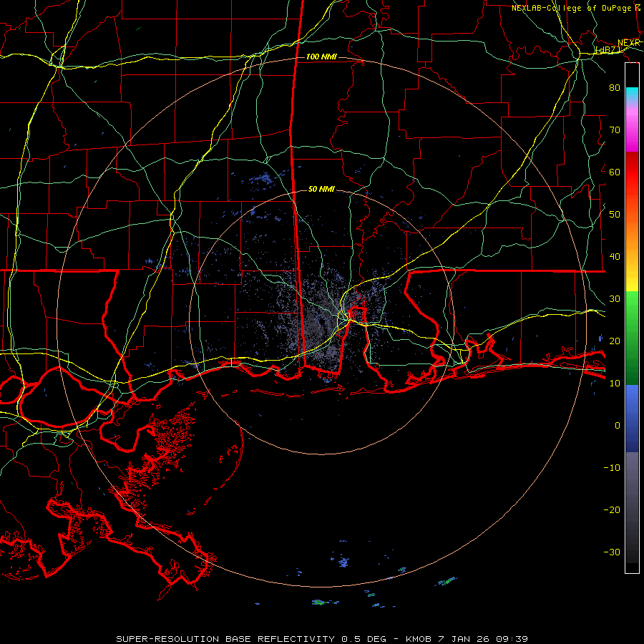Click the 0 value on dBZ scale
This screenshot has height=644, width=644.
coord(618,426)
